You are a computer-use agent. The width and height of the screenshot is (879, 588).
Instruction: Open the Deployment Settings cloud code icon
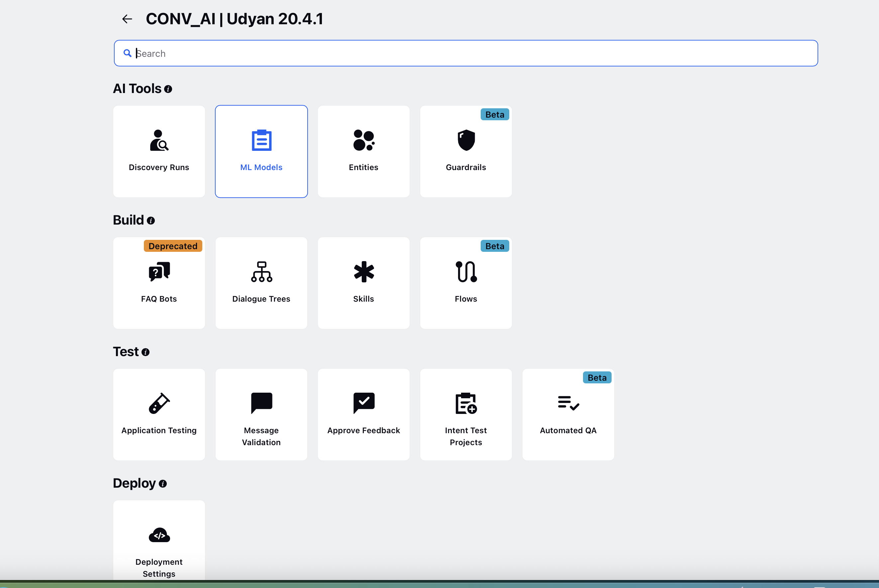[159, 535]
